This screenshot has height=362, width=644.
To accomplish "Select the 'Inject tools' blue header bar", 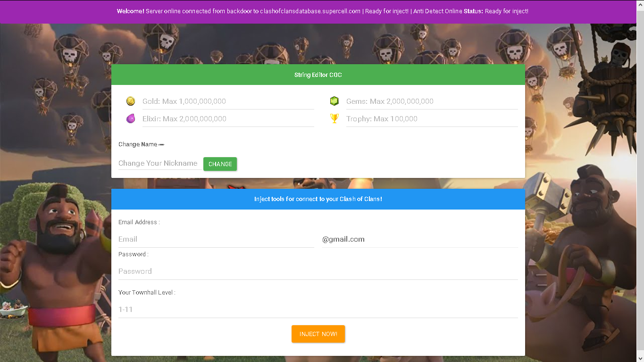I will [318, 199].
